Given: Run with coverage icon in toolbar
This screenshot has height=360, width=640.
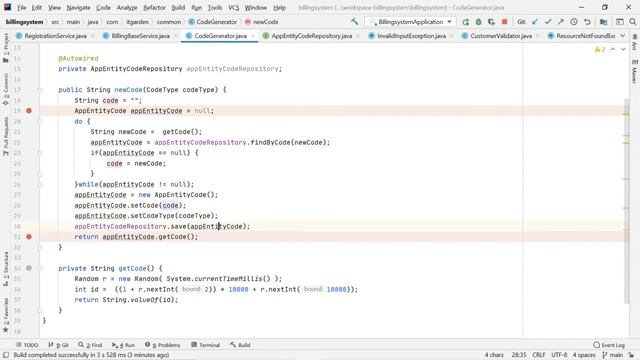Looking at the screenshot, I should 491,22.
